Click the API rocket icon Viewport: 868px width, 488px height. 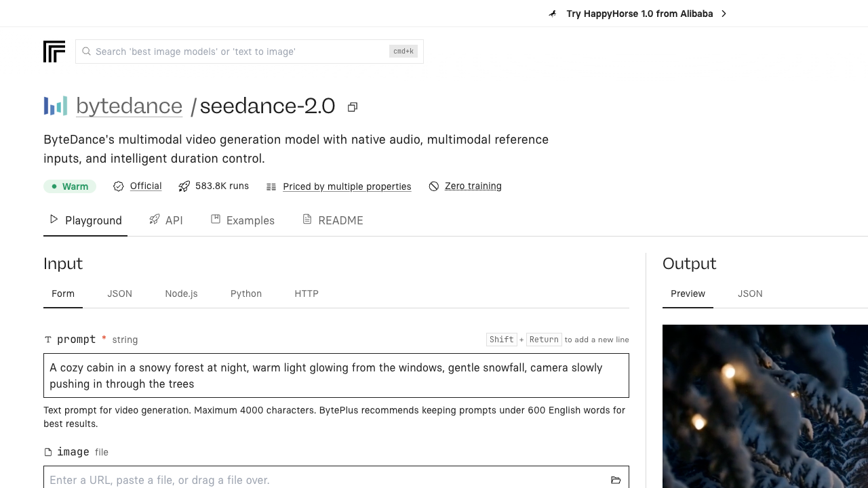(155, 220)
